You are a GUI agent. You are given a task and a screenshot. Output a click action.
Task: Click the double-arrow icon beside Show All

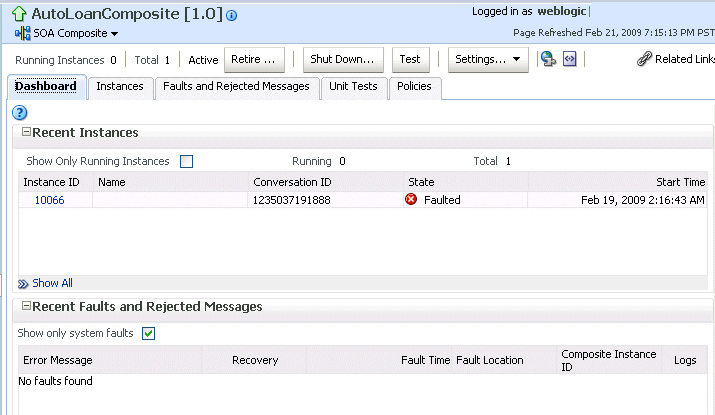(x=23, y=284)
